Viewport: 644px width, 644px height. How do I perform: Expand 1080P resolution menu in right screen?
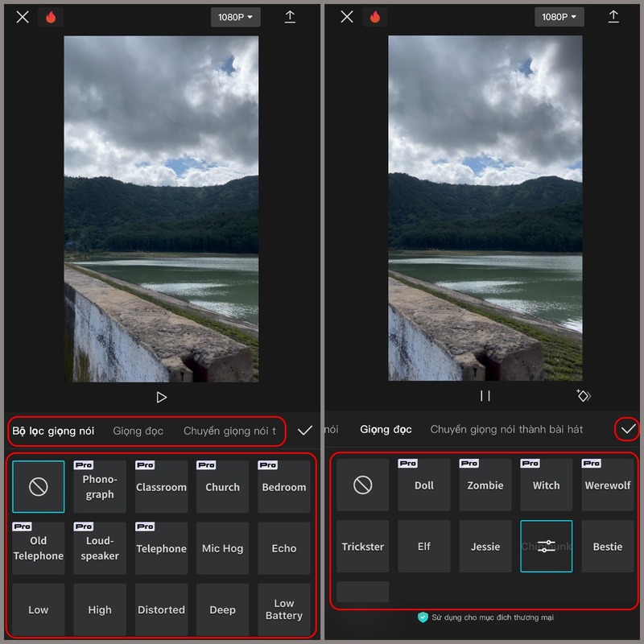(x=559, y=17)
